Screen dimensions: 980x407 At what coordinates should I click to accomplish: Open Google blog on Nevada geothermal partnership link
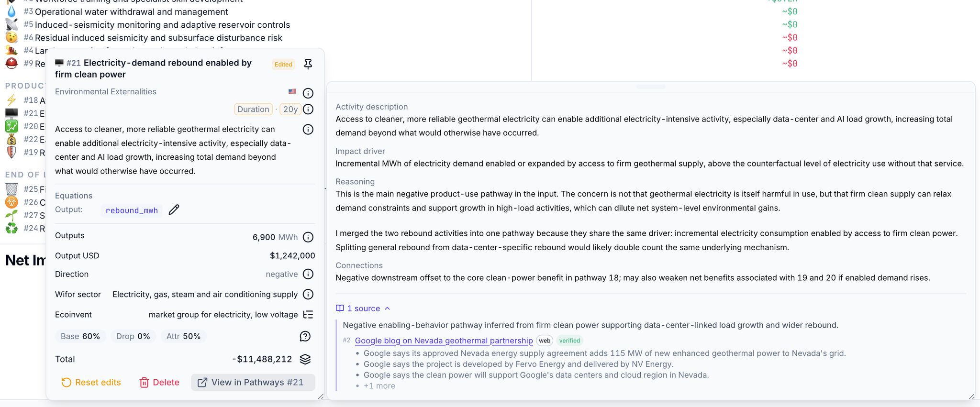pyautogui.click(x=444, y=341)
